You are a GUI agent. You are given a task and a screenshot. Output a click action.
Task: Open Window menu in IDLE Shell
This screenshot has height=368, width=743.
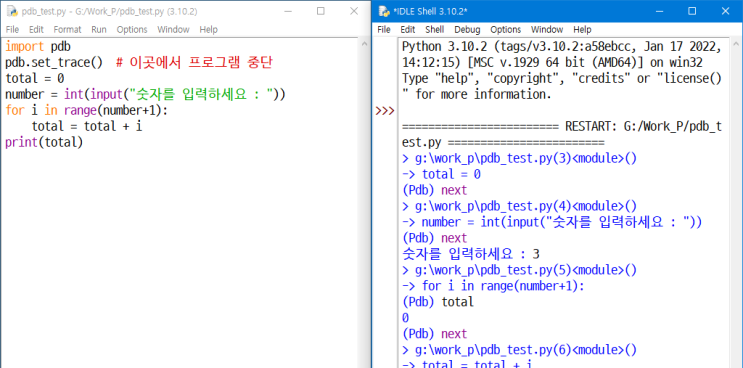pos(547,29)
